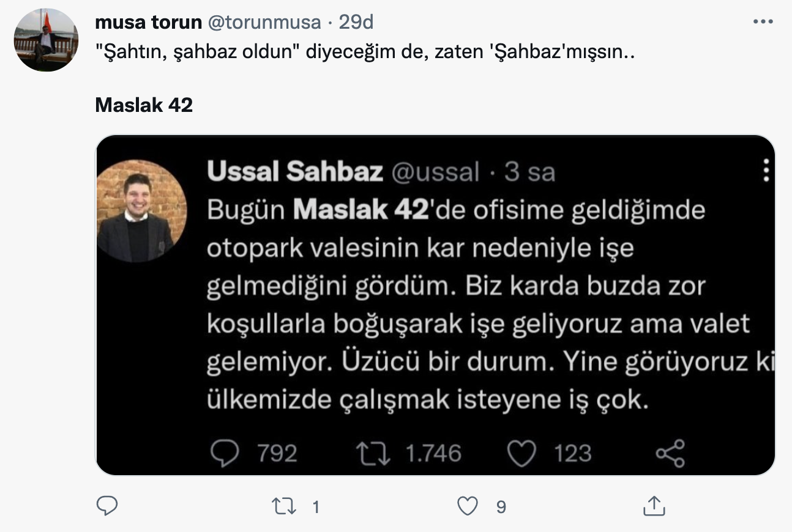Screen dimensions: 792x532
Task: Click the heart icon to like the tweet
Action: [468, 506]
